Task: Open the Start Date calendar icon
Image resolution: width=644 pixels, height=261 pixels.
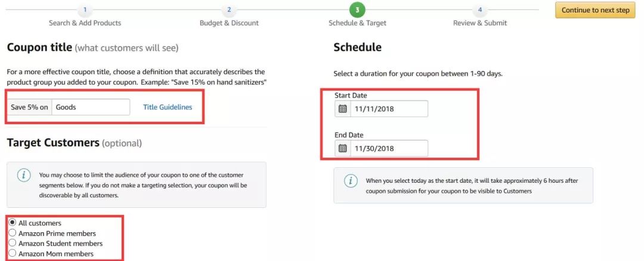Action: pos(342,109)
